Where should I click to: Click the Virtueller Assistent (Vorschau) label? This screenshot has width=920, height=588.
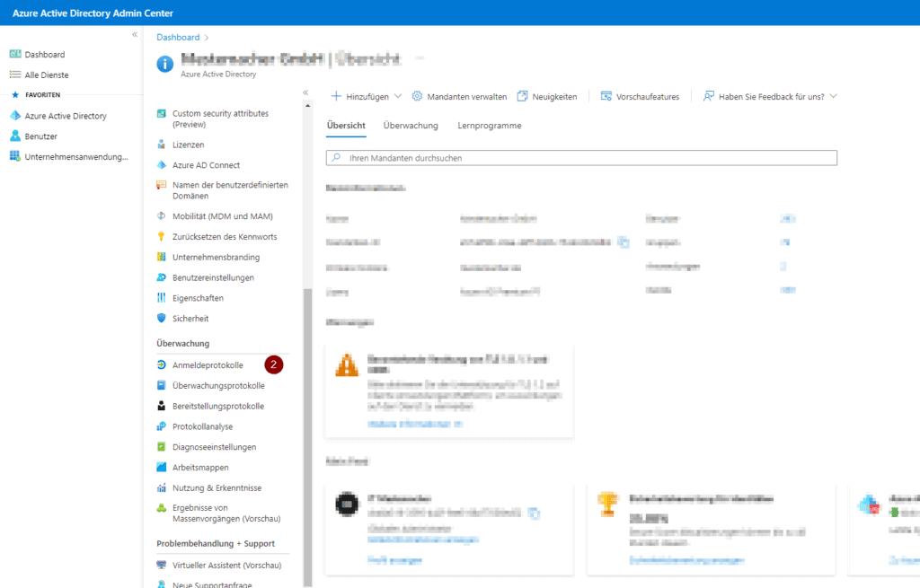point(227,566)
